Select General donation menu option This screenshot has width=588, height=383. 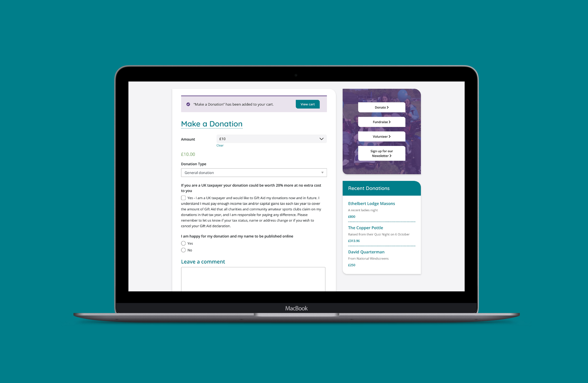(x=253, y=172)
